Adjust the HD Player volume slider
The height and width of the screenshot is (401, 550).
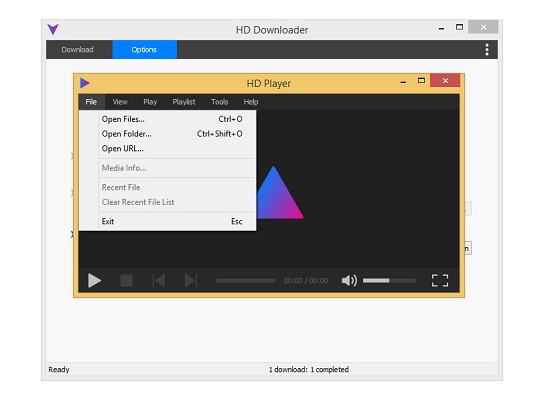[x=389, y=281]
